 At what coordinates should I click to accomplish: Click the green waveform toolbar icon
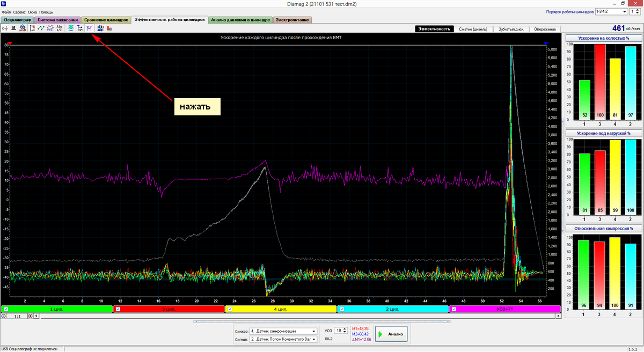[x=41, y=28]
